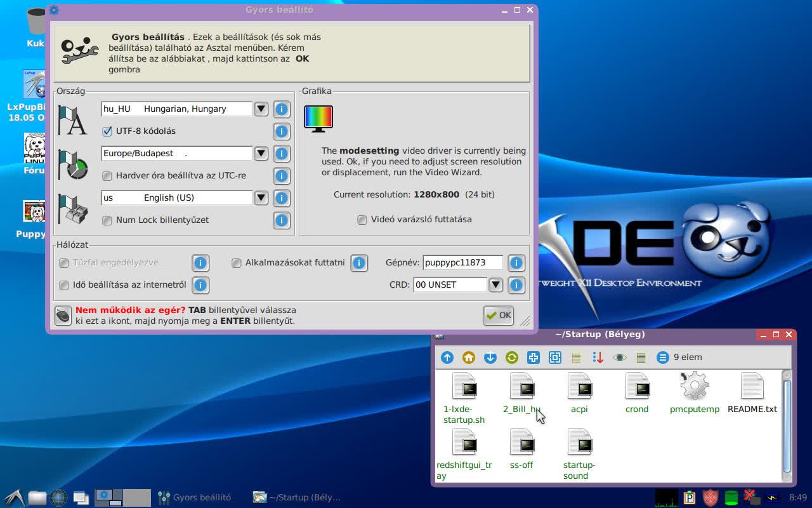Click the Startup window vertical scrollbar
This screenshot has width=812, height=508.
click(x=787, y=425)
